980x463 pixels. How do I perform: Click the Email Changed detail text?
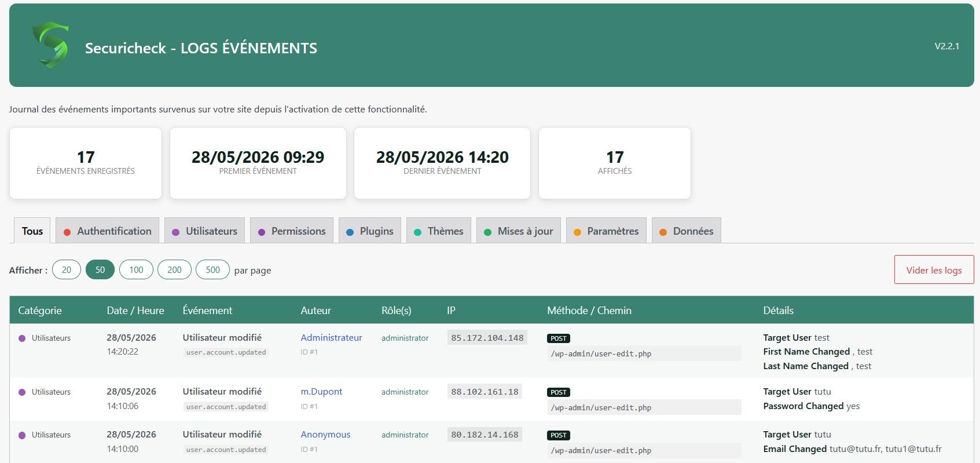(852, 449)
